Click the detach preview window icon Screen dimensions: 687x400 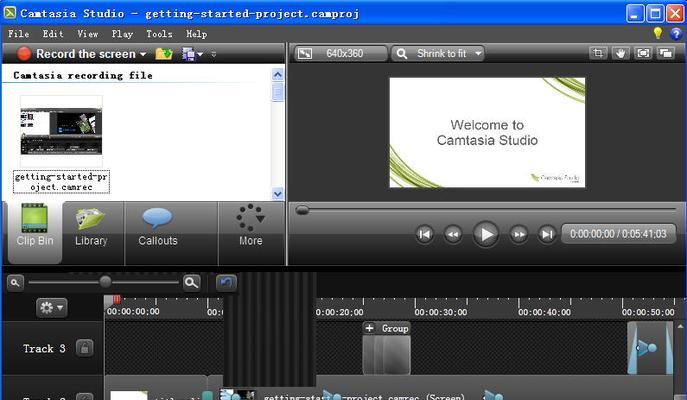coord(666,53)
